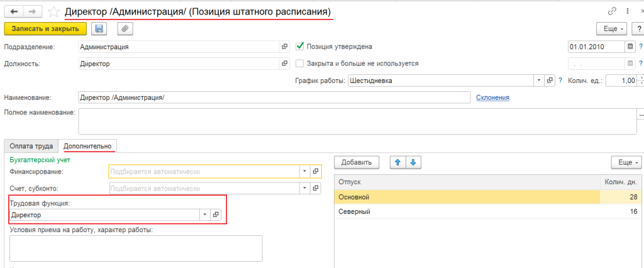
Task: Click the floppy disk save icon
Action: click(99, 28)
